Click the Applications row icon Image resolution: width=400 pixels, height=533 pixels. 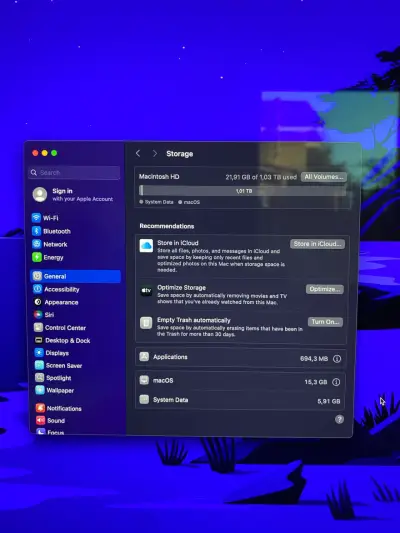[144, 357]
